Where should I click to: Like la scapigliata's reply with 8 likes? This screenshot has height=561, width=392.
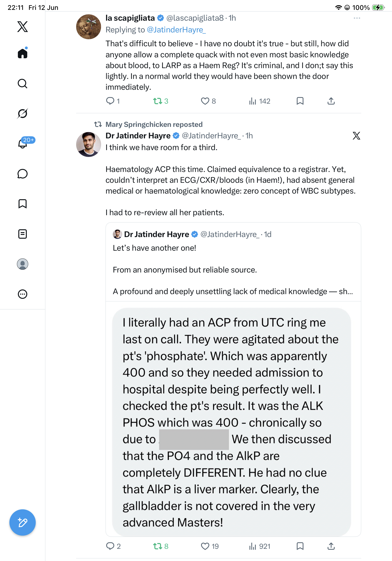(208, 101)
